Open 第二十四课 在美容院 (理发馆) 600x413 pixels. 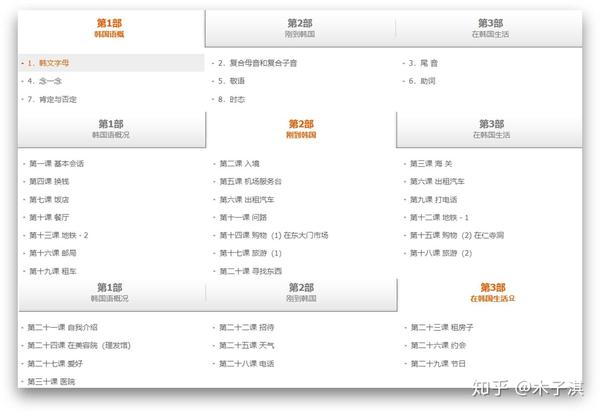pyautogui.click(x=79, y=345)
